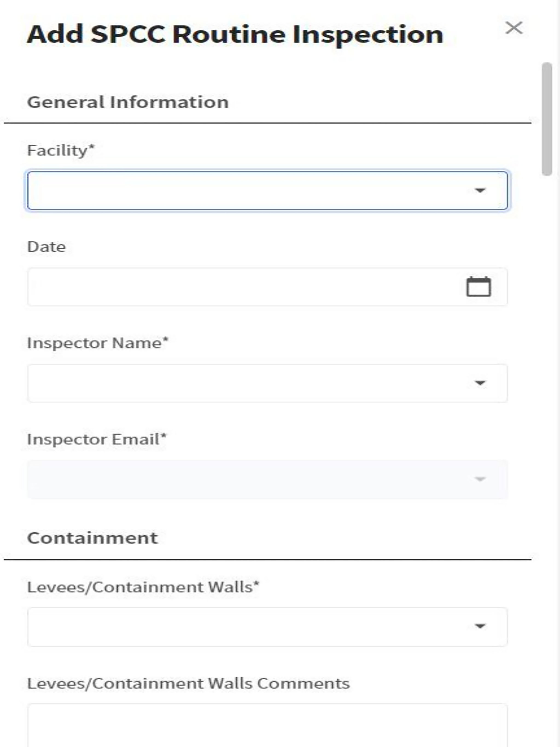Click inside the Facility combo box
Viewport: 560px width, 747px height.
267,191
